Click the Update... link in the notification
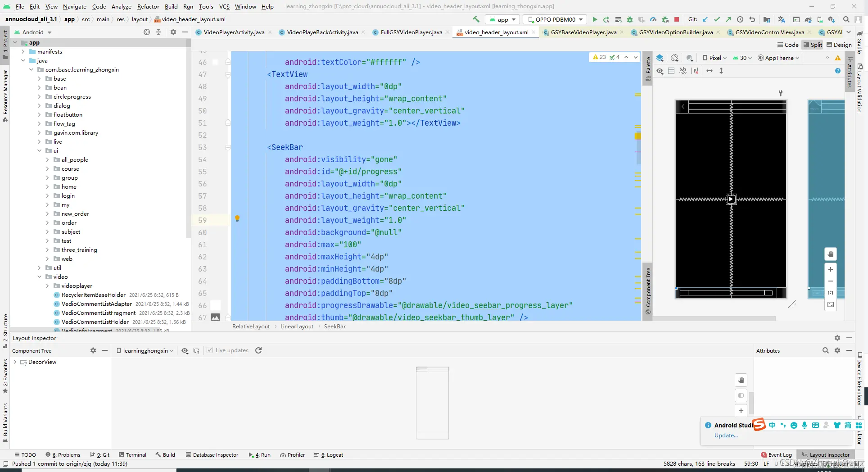The height and width of the screenshot is (472, 868). tap(726, 436)
